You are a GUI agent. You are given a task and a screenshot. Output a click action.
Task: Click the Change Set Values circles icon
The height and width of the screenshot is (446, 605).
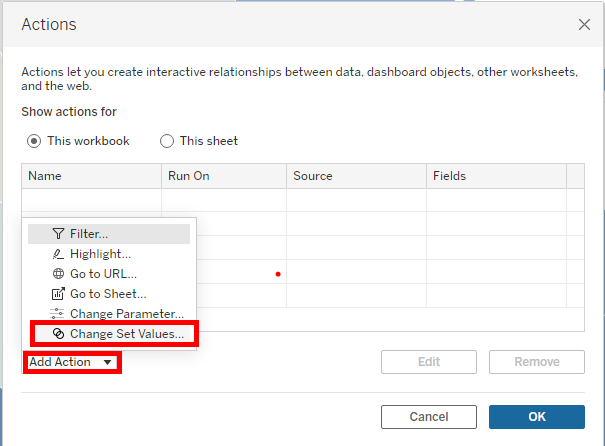58,334
